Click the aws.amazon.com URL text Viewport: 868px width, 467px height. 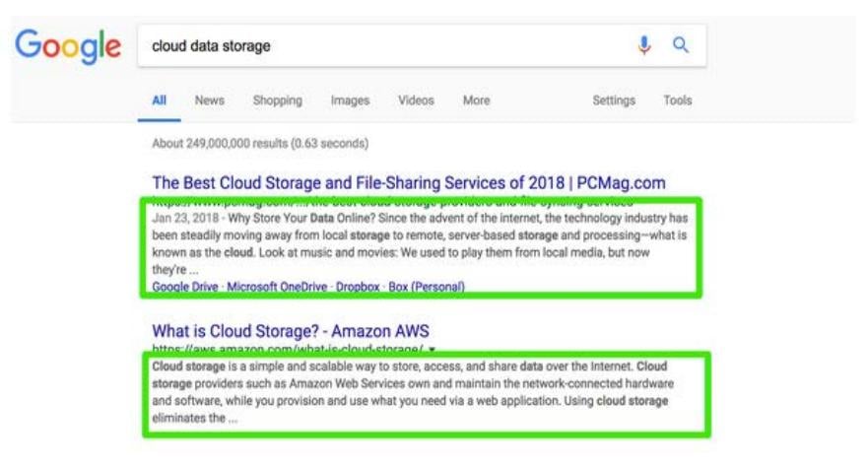(288, 349)
